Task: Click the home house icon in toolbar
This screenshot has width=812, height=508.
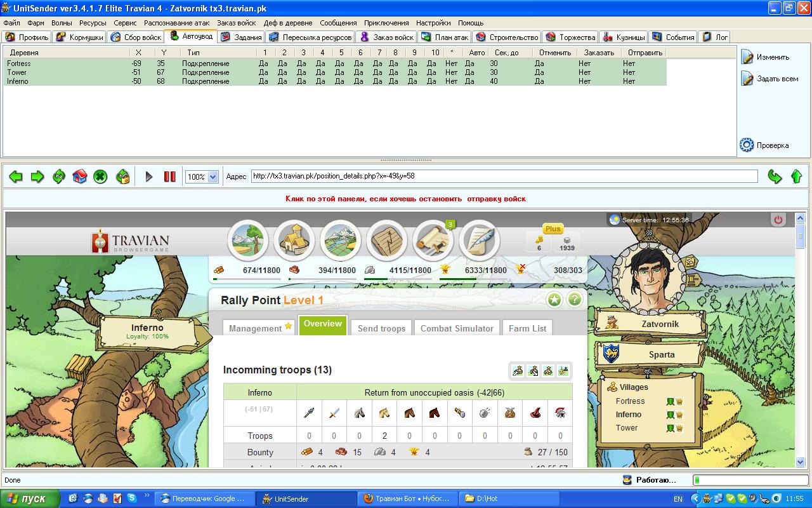Action: (79, 177)
